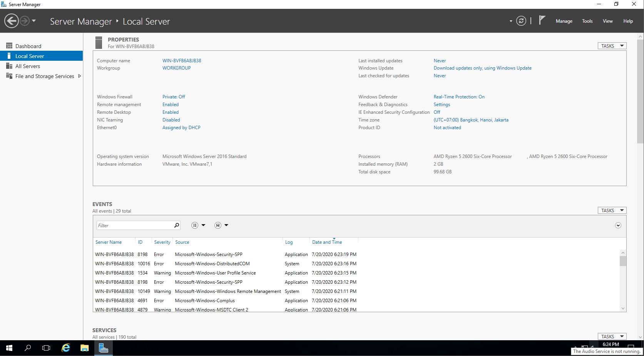The image size is (644, 356).
Task: Select File and Storage Services
Action: coord(41,76)
